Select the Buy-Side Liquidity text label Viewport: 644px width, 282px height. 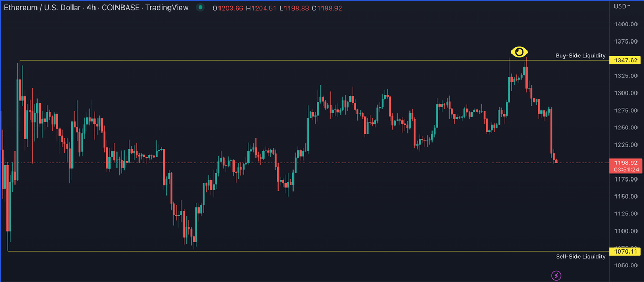(x=580, y=56)
